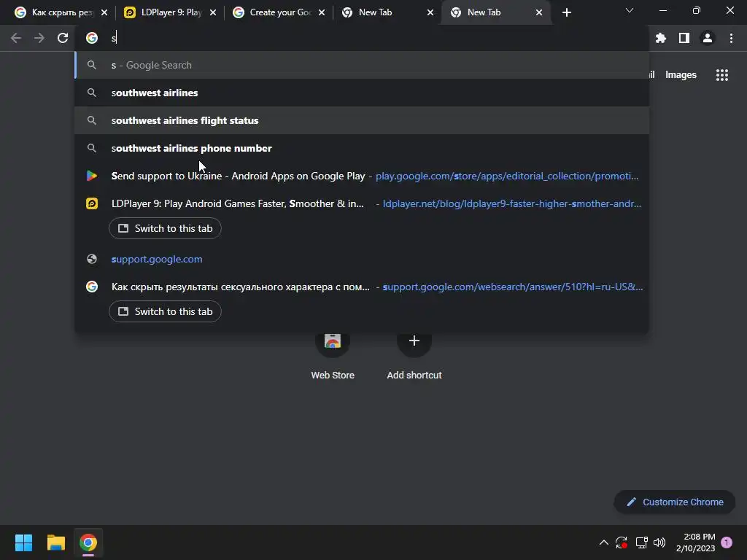
Task: Click the Google Play icon beside Send support
Action: tap(92, 176)
